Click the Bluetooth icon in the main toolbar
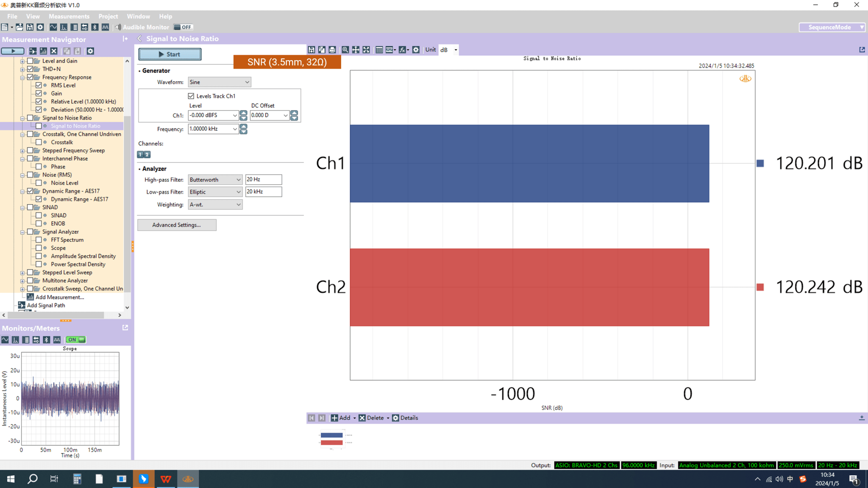Viewport: 868px width, 488px height. pos(95,27)
